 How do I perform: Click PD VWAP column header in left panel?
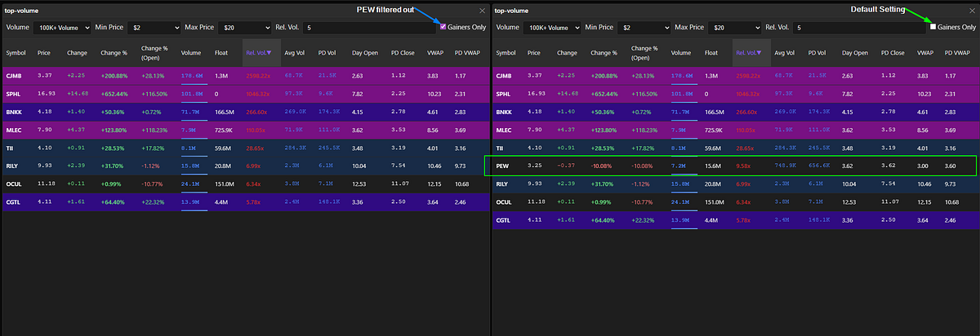pos(467,53)
